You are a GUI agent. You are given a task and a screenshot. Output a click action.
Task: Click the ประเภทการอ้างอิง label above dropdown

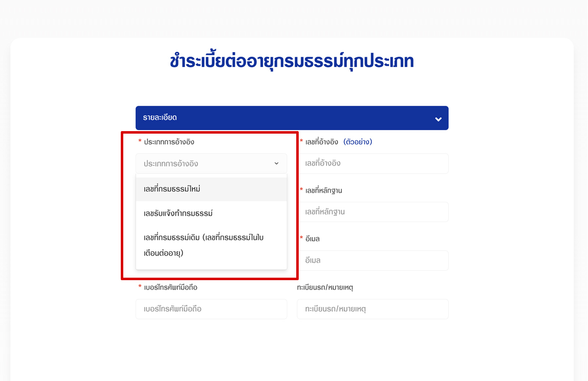(x=169, y=142)
